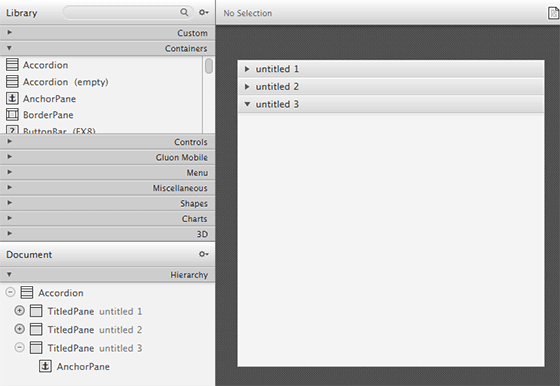This screenshot has height=386, width=560.
Task: Expand the 3D library section
Action: [10, 234]
